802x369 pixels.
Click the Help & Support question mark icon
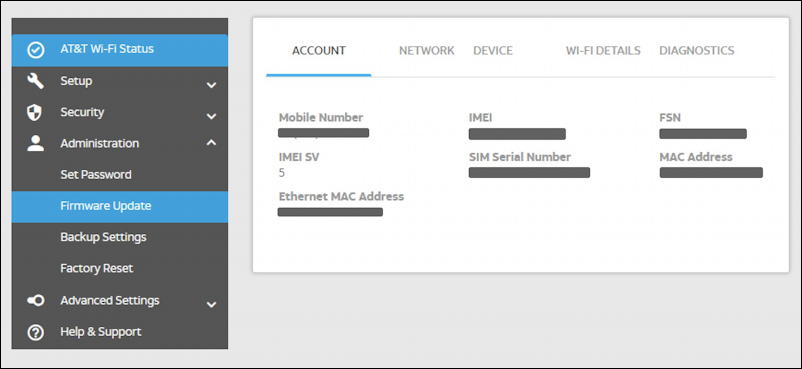pyautogui.click(x=35, y=333)
